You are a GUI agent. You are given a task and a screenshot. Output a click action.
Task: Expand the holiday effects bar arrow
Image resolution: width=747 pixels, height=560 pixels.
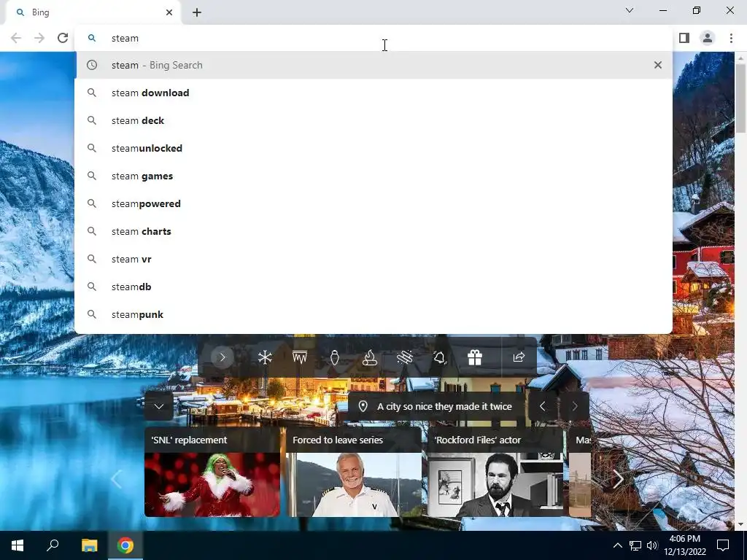pyautogui.click(x=222, y=357)
